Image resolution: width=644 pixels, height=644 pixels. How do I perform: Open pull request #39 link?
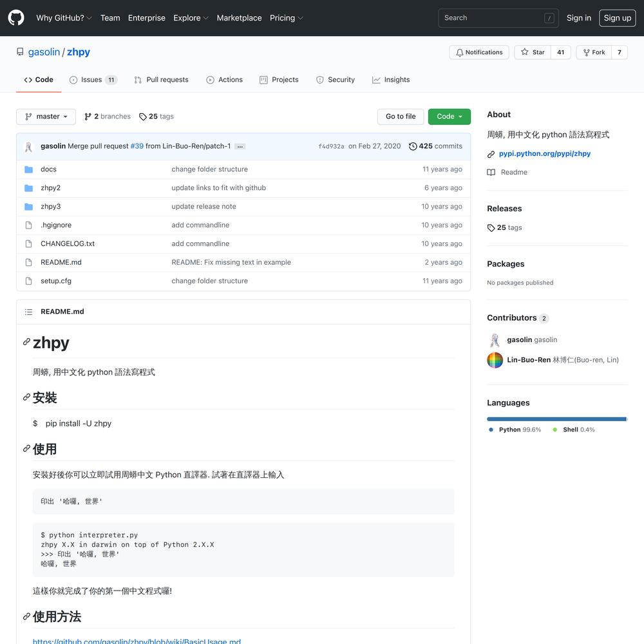pos(137,146)
